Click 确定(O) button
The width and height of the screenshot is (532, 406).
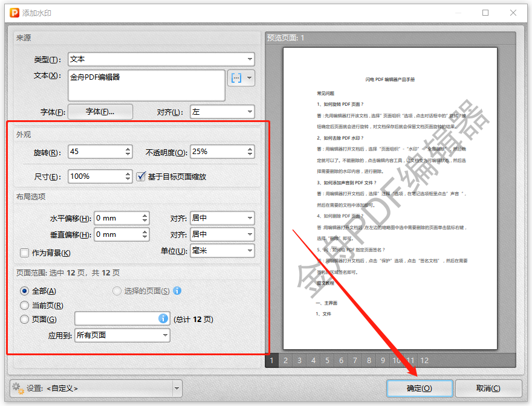(420, 388)
